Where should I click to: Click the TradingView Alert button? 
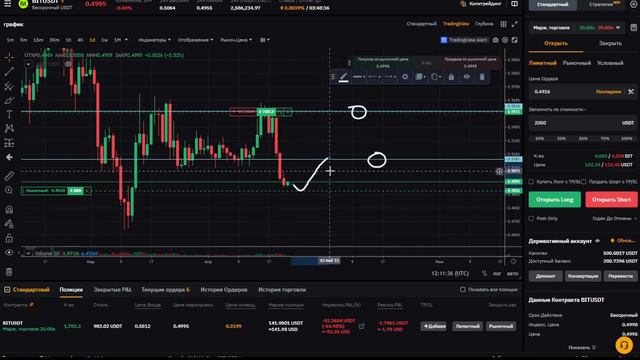[464, 40]
